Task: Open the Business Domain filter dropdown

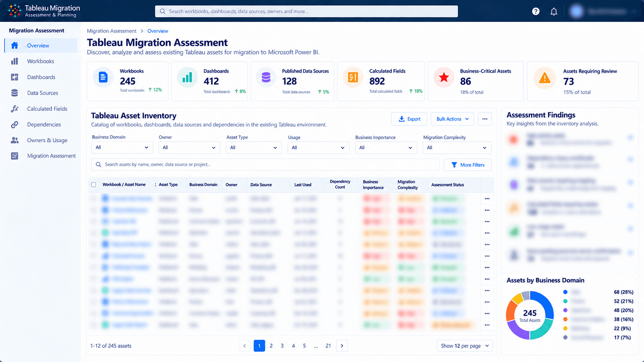Action: coord(122,147)
